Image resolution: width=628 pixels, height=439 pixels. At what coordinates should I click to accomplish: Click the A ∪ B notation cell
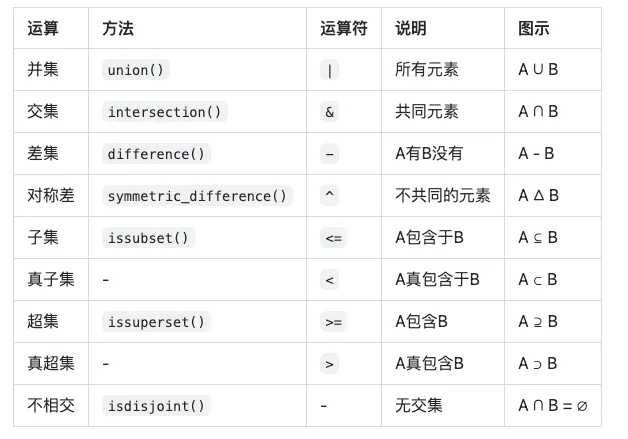coord(538,70)
